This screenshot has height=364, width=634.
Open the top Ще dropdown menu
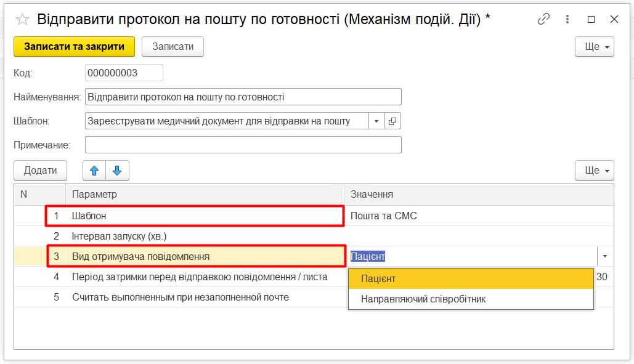594,47
